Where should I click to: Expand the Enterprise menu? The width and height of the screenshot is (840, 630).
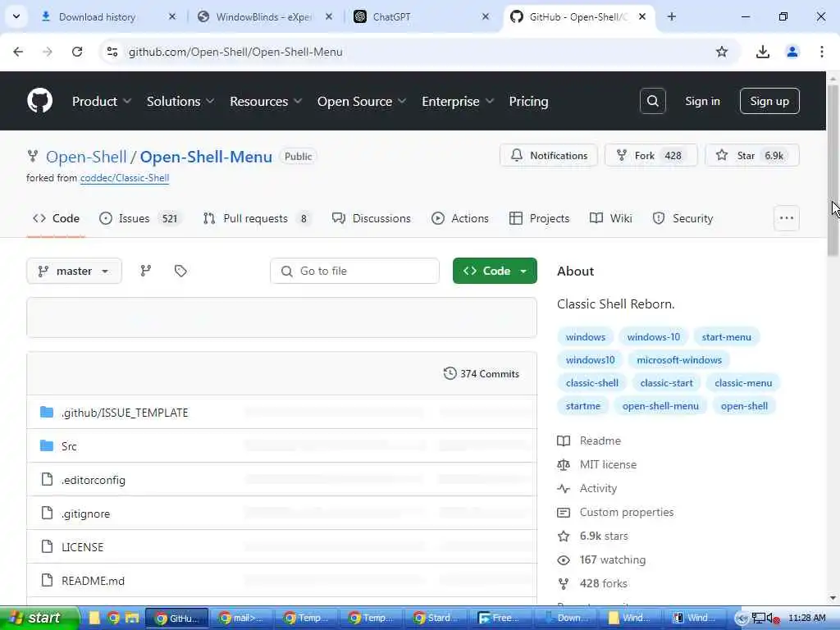[458, 101]
